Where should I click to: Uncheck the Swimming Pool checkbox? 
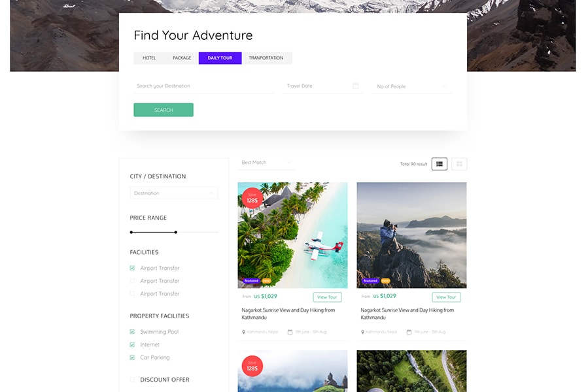click(x=132, y=332)
